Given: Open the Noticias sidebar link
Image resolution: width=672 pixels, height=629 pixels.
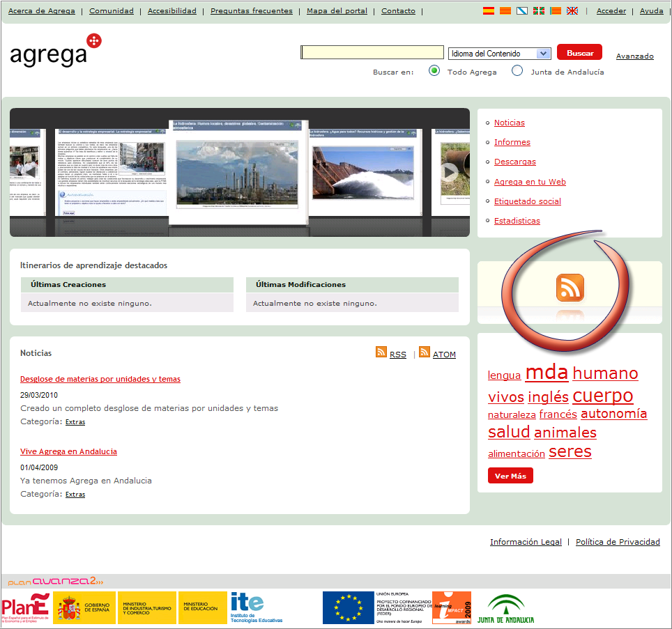Looking at the screenshot, I should 509,123.
